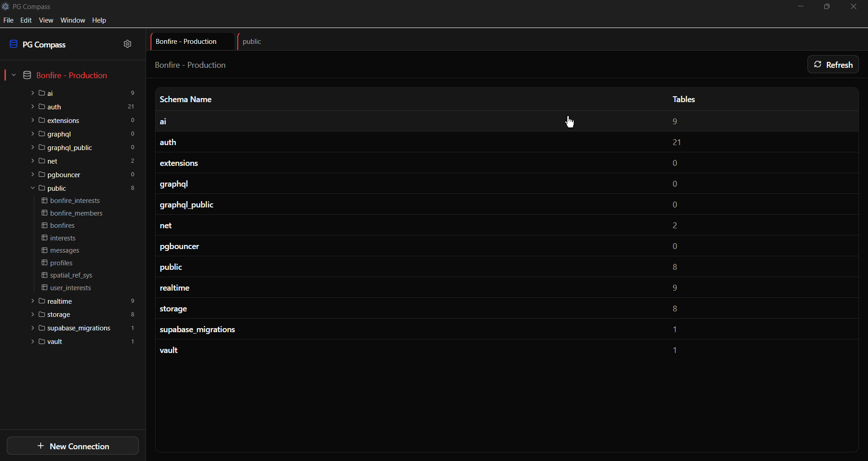Open the edit menu
Image resolution: width=868 pixels, height=461 pixels.
[x=26, y=20]
